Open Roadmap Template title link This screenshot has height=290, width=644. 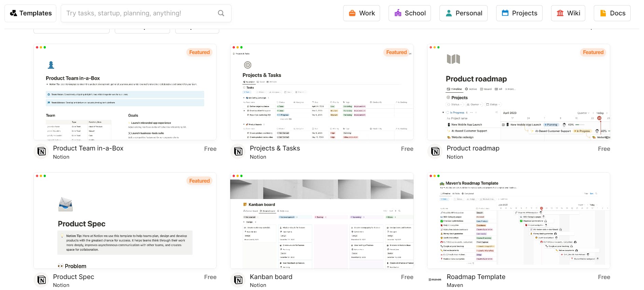tap(476, 277)
